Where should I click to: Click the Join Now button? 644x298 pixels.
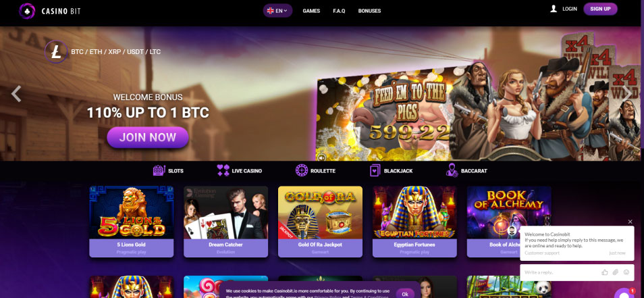coord(147,137)
